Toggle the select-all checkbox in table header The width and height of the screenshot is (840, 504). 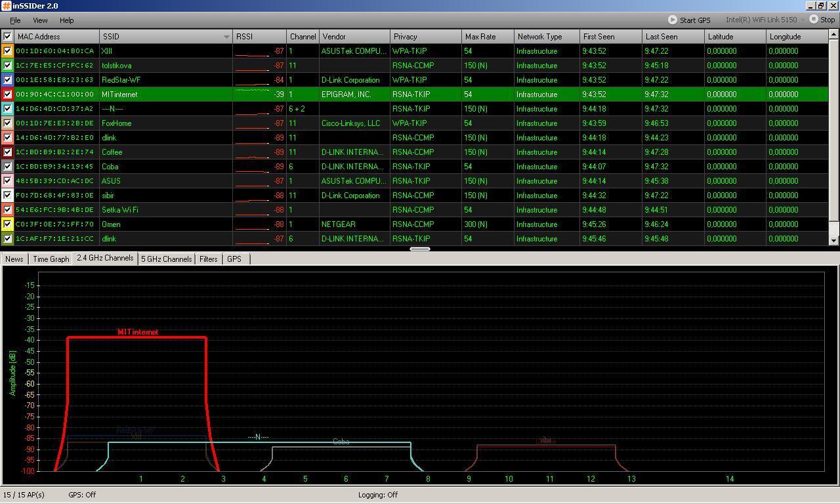point(7,37)
